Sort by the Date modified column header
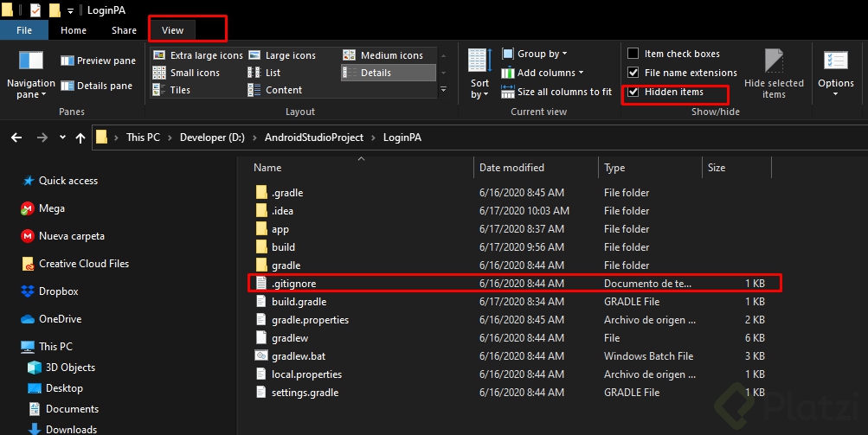This screenshot has height=435, width=868. click(x=512, y=168)
